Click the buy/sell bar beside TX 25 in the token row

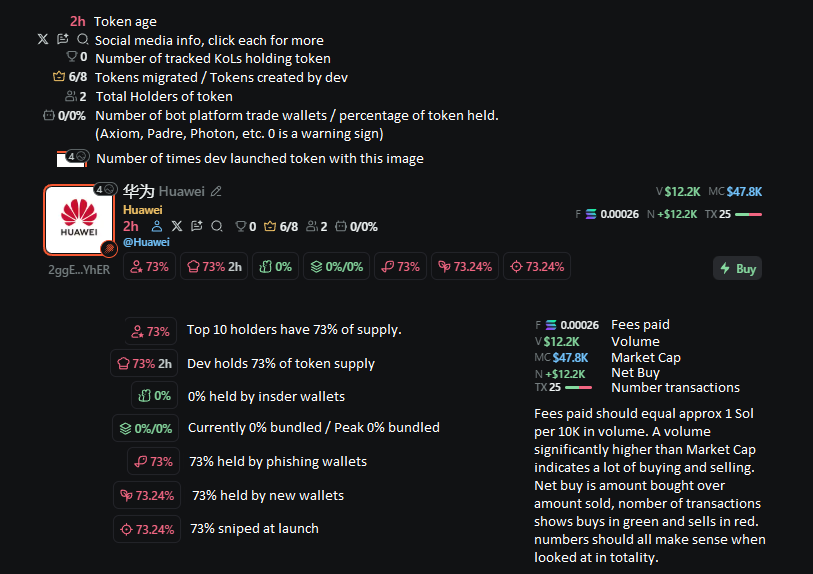tap(748, 214)
